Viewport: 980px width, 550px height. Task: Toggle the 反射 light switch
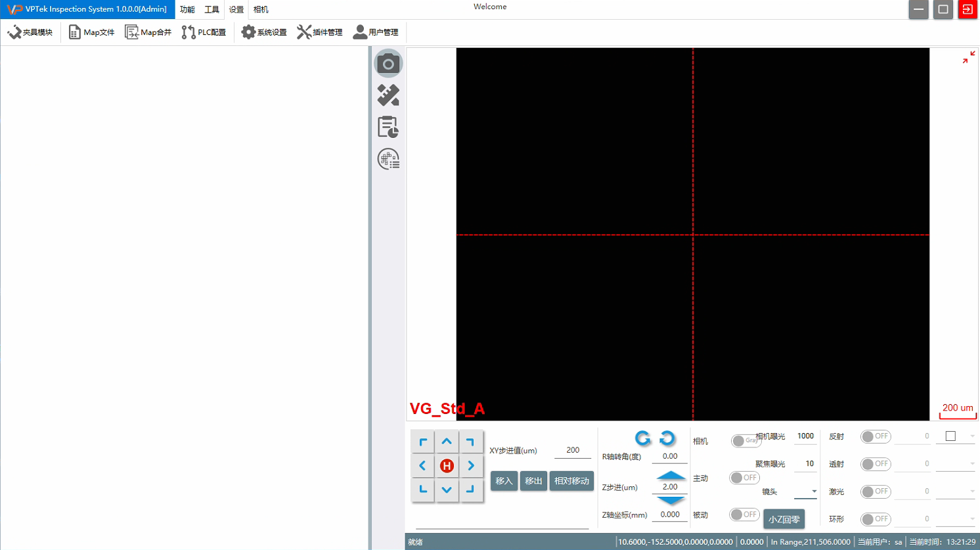coord(875,436)
